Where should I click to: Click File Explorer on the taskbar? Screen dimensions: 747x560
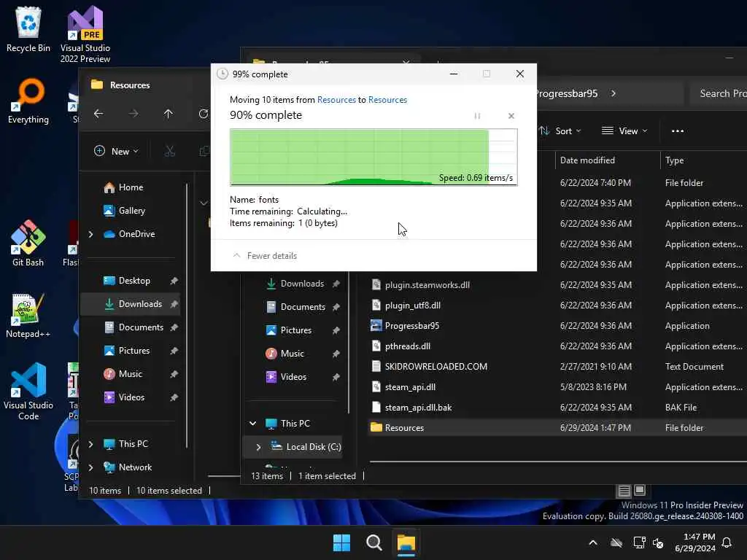pos(406,542)
